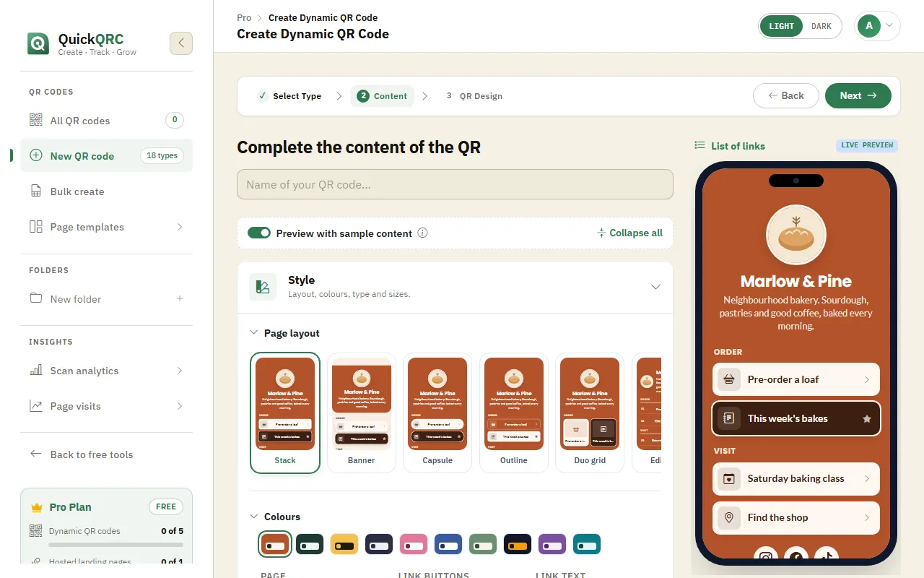Click This week's bakes preview link
This screenshot has height=578, width=924.
[x=796, y=418]
